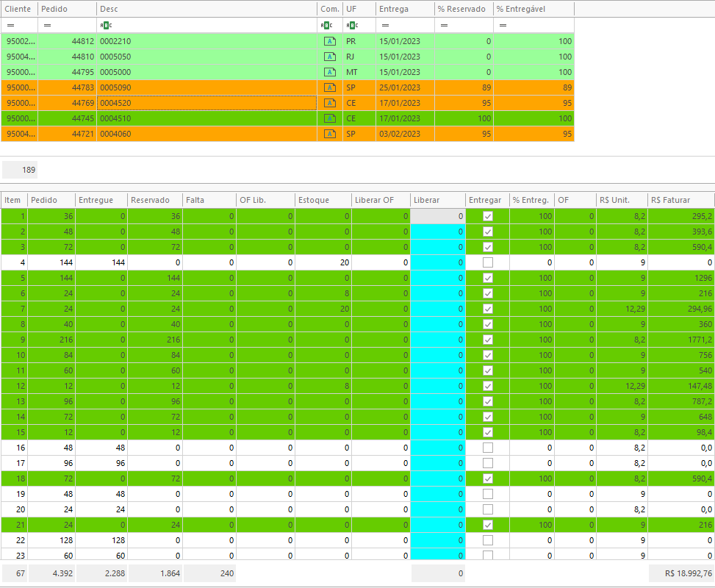The image size is (715, 588).
Task: Check the Entregar checkbox for item 4
Action: [x=488, y=262]
